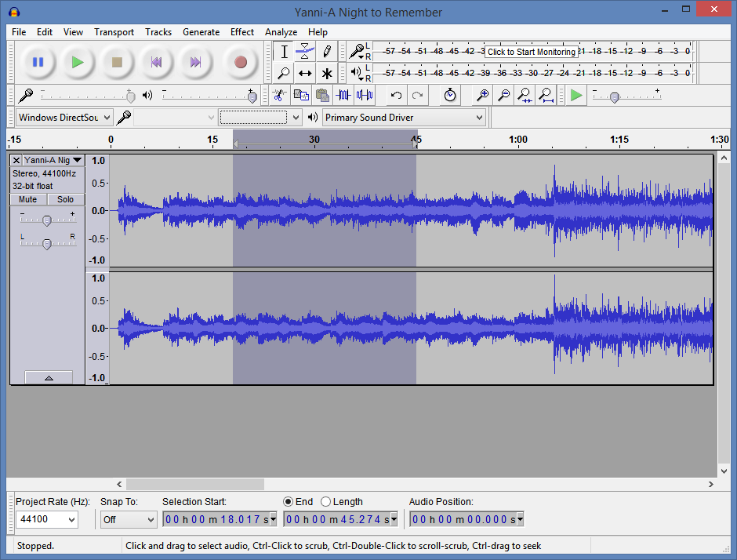Select the Time Shift tool

(x=305, y=73)
